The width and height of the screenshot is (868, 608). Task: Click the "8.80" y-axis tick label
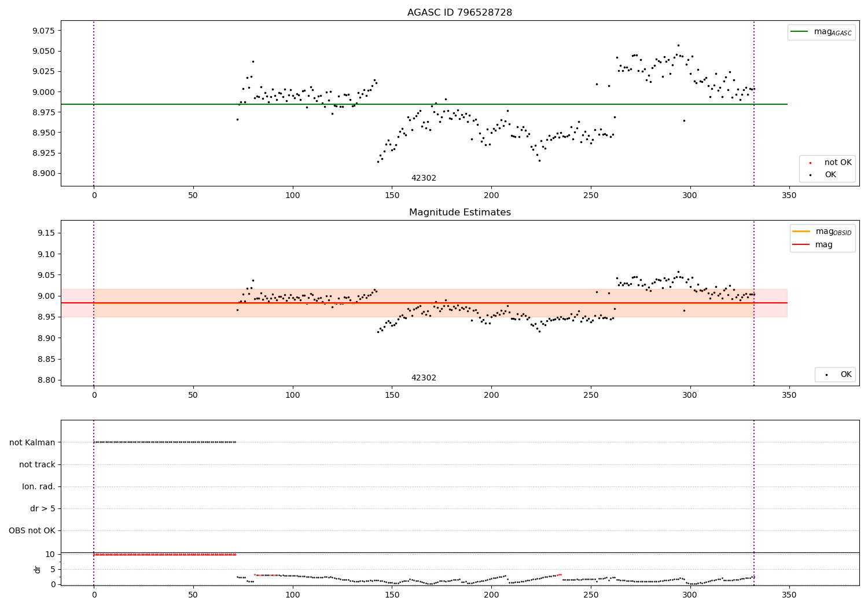pos(46,380)
